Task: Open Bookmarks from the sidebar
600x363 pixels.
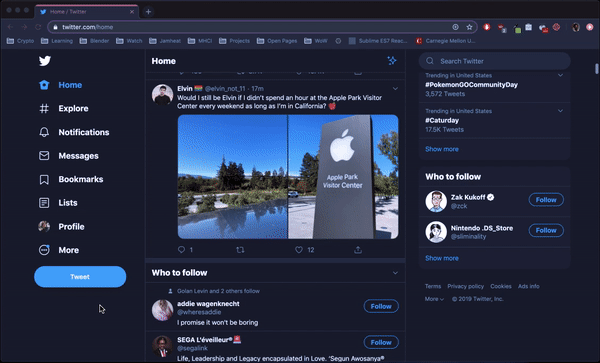Action: pos(71,179)
